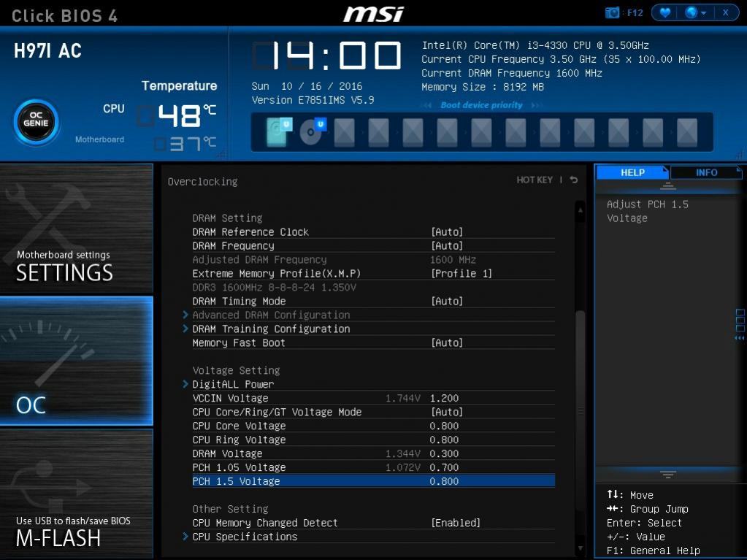Click the 14:00 system clock
747x560 pixels.
point(328,55)
